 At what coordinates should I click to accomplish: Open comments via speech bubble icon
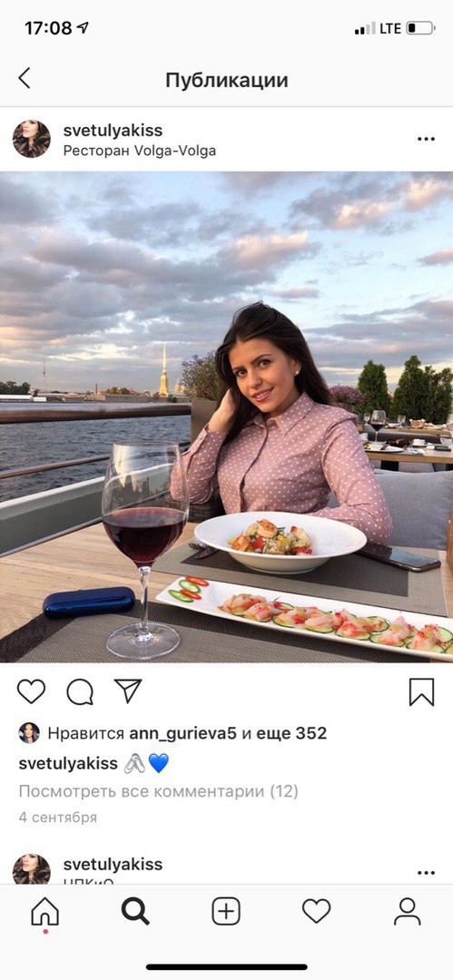tap(80, 691)
